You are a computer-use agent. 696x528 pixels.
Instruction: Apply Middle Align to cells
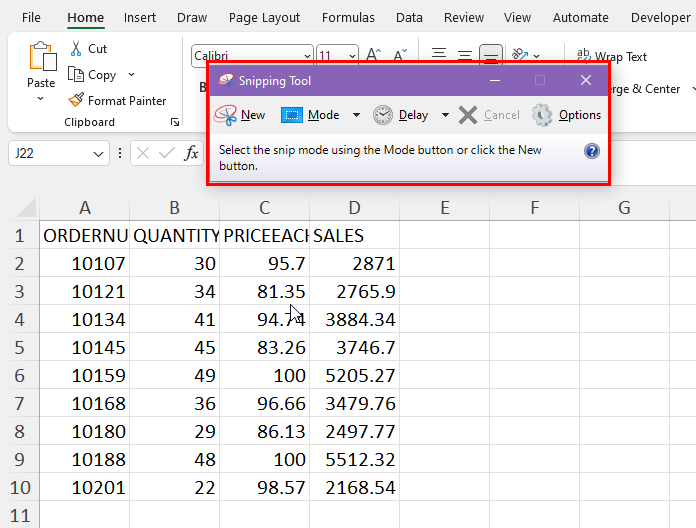coord(465,55)
